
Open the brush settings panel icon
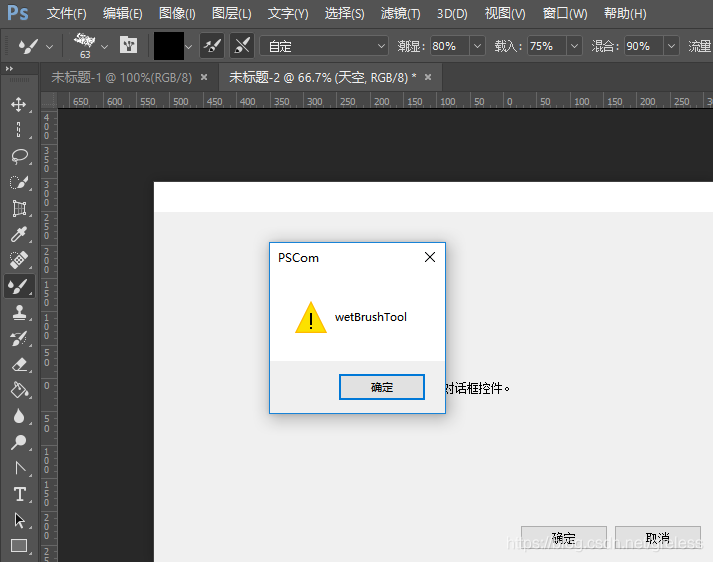pyautogui.click(x=128, y=45)
